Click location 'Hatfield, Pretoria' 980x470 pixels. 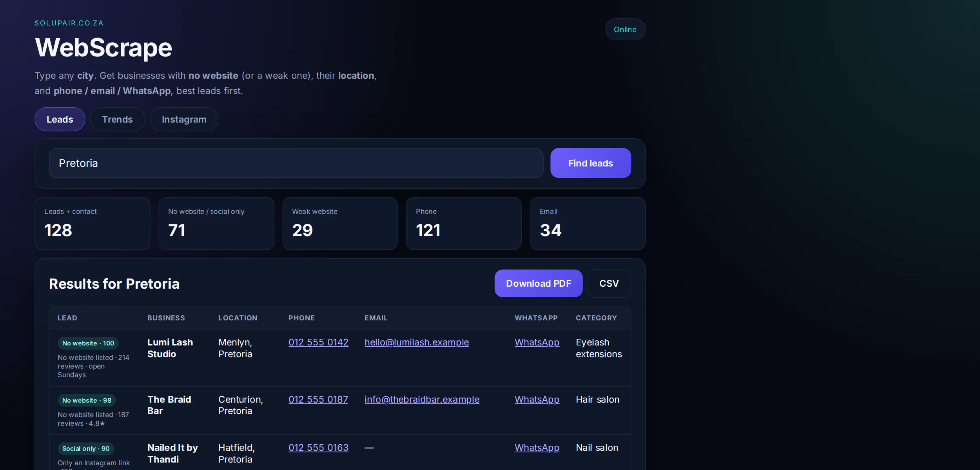coord(237,454)
